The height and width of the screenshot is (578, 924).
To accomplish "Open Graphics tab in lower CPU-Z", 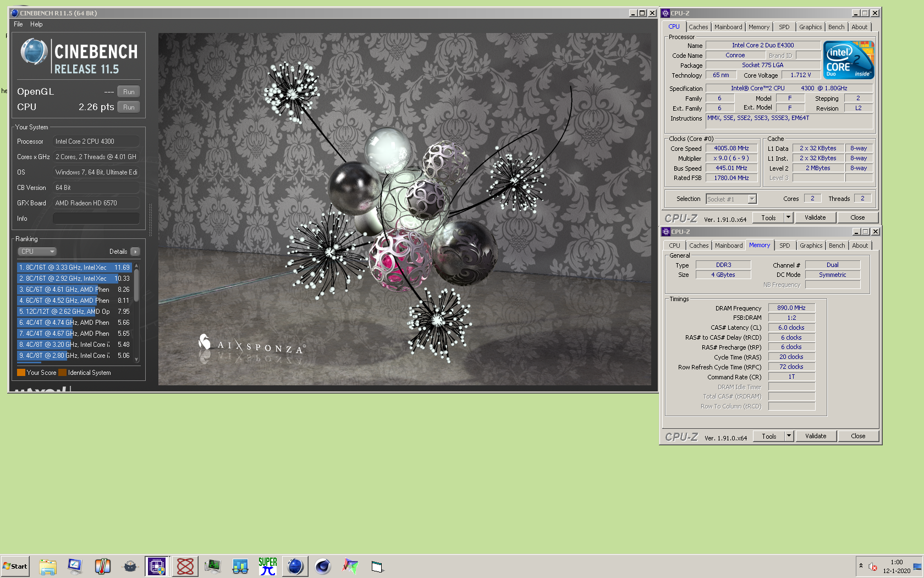I will pyautogui.click(x=811, y=246).
